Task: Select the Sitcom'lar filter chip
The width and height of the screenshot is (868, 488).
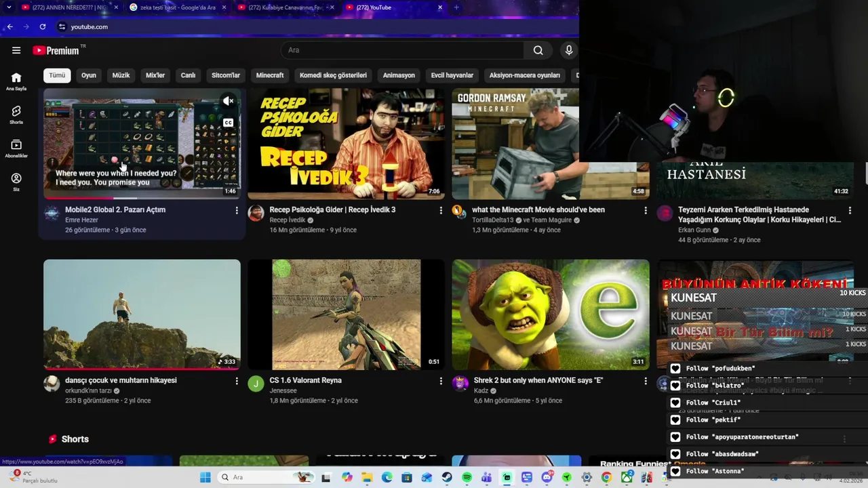Action: pyautogui.click(x=226, y=75)
